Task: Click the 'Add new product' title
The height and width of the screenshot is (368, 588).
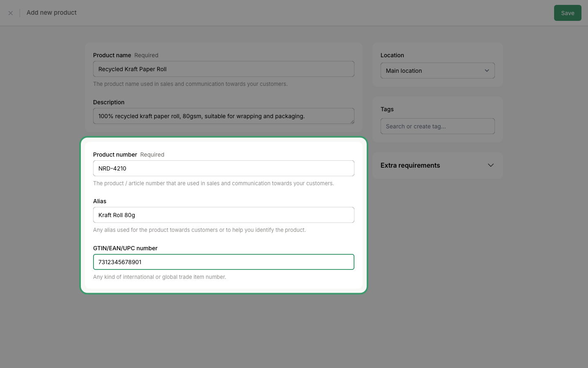Action: pyautogui.click(x=51, y=13)
